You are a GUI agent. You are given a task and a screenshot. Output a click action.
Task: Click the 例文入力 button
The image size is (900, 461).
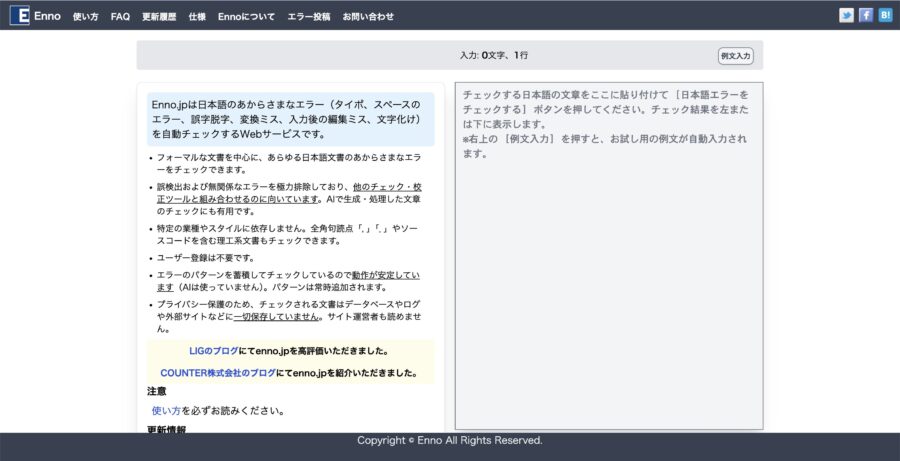735,56
